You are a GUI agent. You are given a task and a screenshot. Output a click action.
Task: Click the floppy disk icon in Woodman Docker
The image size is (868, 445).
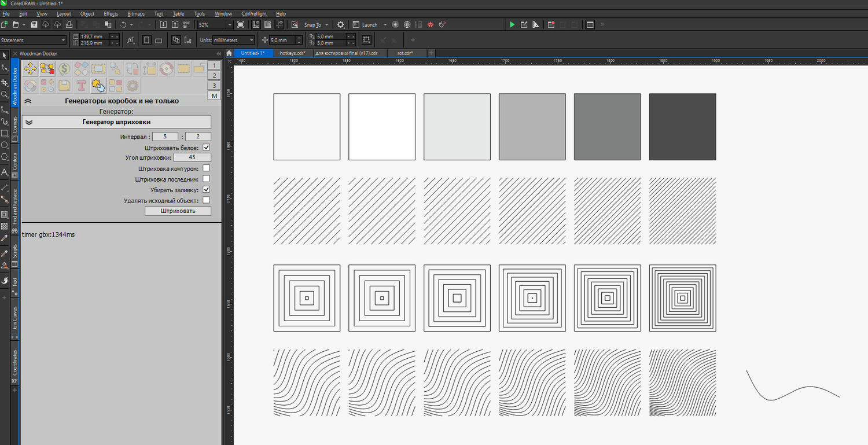(64, 86)
